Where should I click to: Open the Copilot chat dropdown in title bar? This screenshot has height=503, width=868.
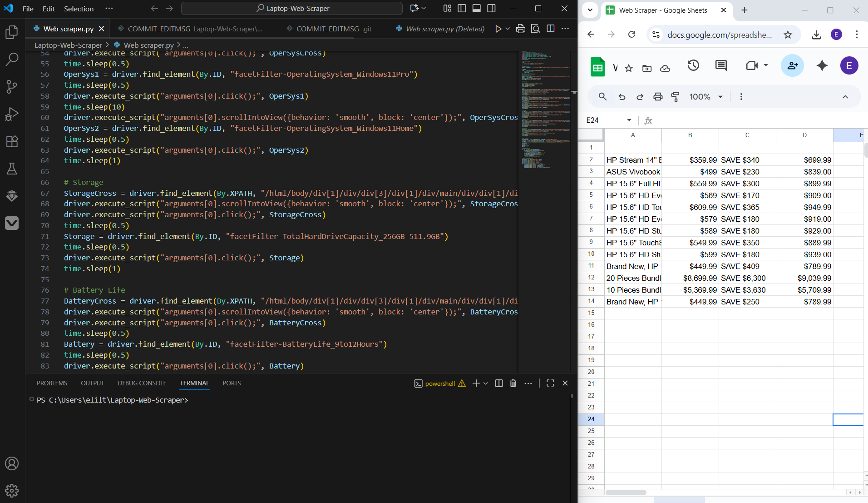[x=424, y=8]
